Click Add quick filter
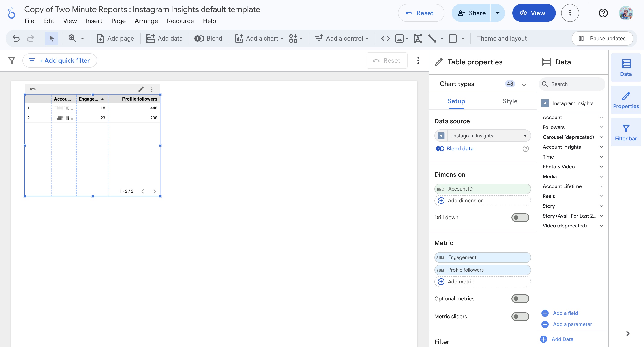The height and width of the screenshot is (347, 644). tap(60, 60)
